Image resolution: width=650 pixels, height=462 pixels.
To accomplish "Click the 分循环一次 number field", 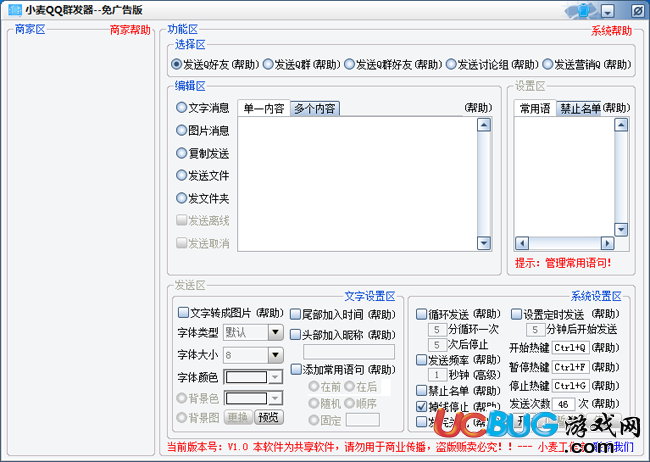I will [x=437, y=330].
